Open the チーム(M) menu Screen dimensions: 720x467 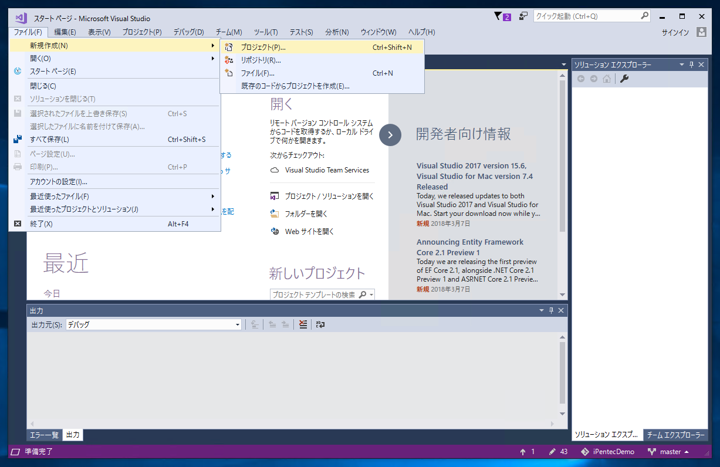click(x=229, y=32)
